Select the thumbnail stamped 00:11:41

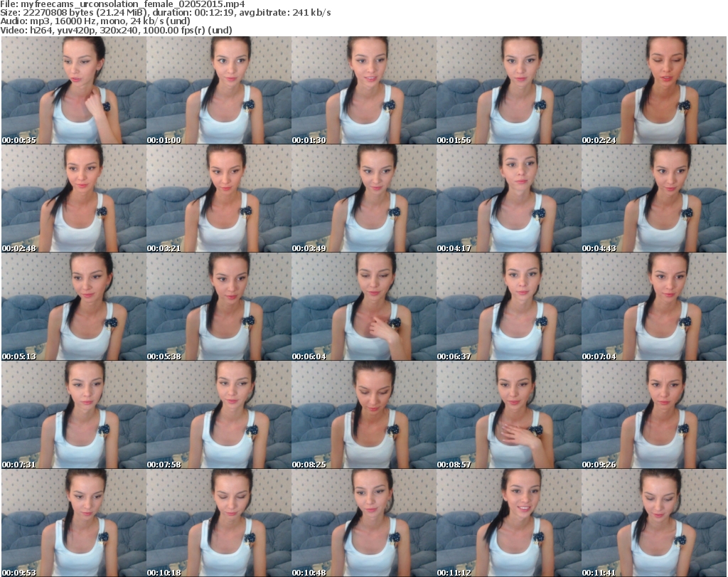654,523
